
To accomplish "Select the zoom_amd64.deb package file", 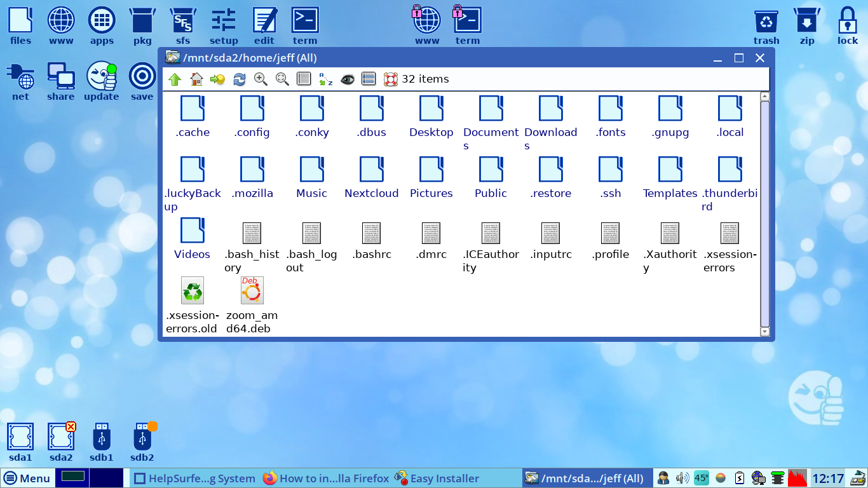I will 252,304.
